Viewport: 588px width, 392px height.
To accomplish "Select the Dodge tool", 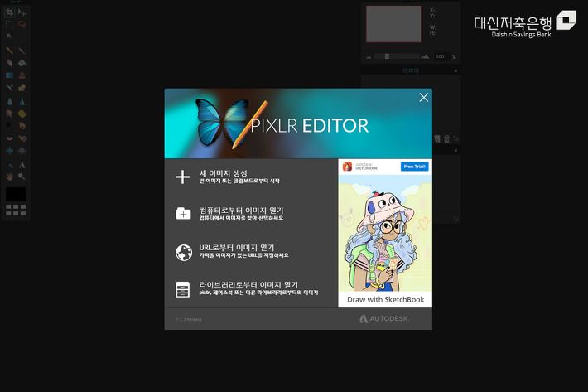I will [9, 125].
